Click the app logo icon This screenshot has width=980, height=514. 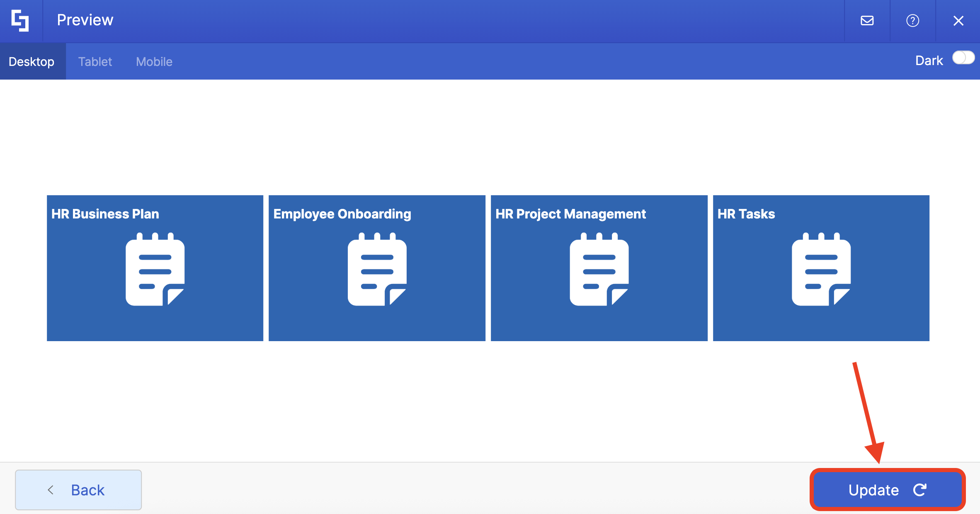pyautogui.click(x=20, y=21)
